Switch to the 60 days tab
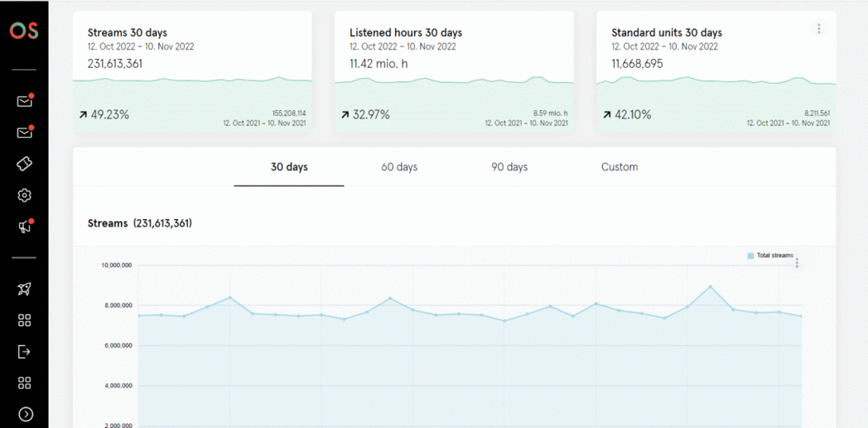The height and width of the screenshot is (428, 868). [x=399, y=167]
